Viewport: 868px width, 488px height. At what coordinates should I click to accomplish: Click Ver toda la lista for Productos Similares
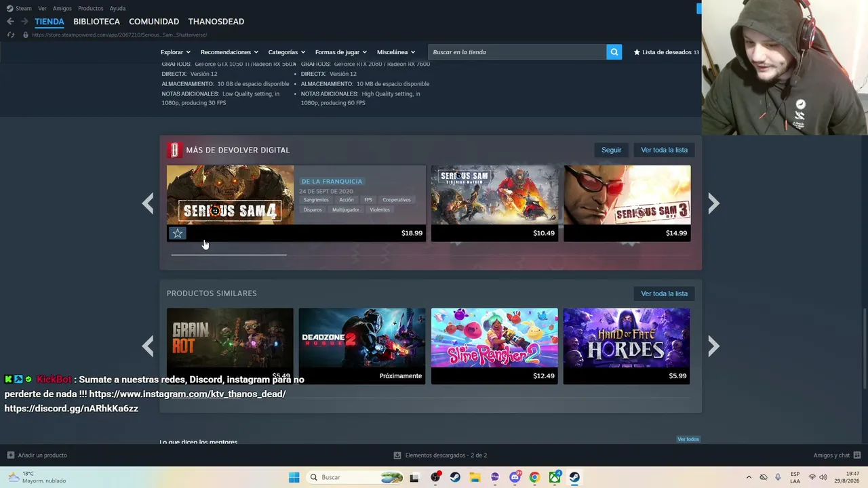click(x=664, y=293)
